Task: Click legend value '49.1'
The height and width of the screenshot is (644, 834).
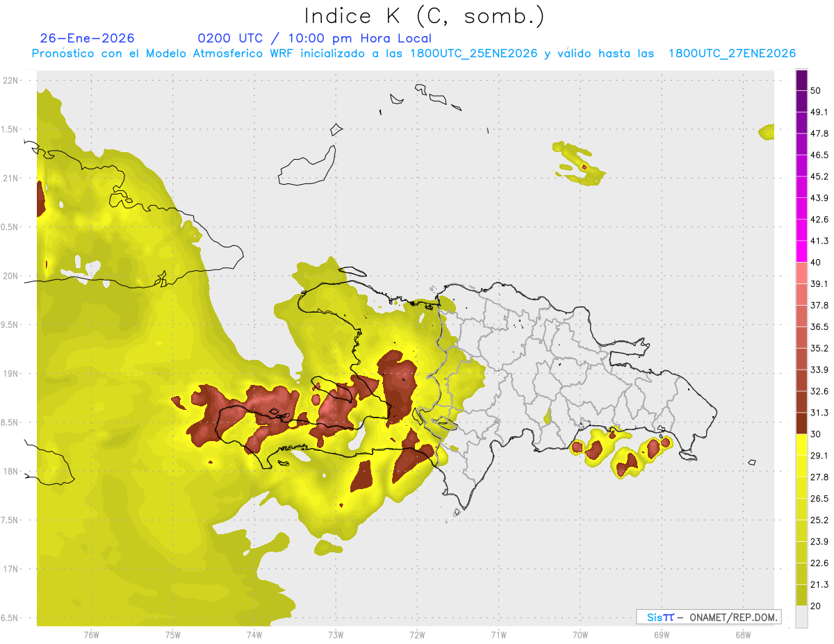Action: pyautogui.click(x=819, y=112)
